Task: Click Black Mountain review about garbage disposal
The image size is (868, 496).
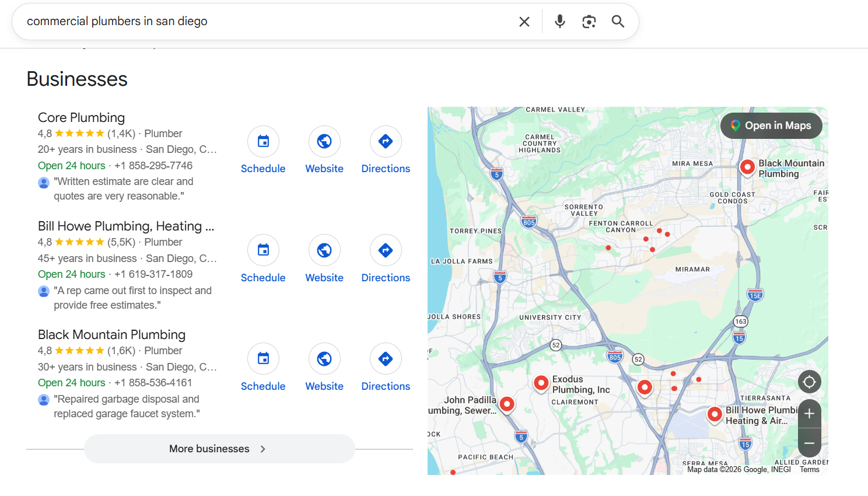Action: point(127,407)
